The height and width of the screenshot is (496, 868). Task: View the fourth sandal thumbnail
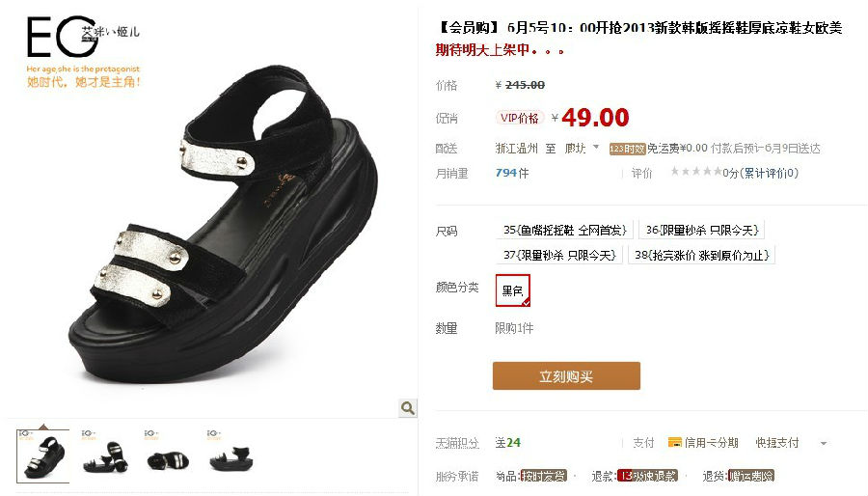click(x=231, y=456)
